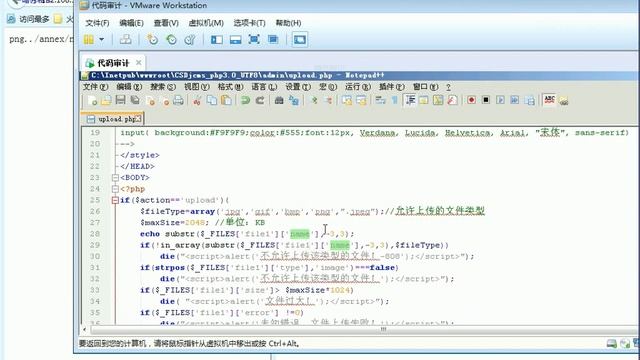Screen dimensions: 640x360
Task: Select the upload.php document tab
Action: coord(112,119)
